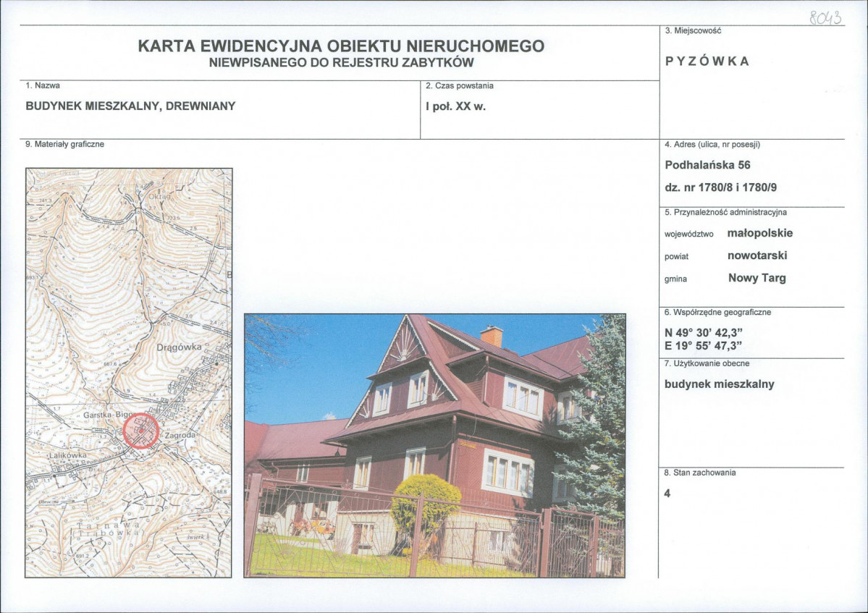This screenshot has width=868, height=613.
Task: Select current use 'budynek mieszkalny'
Action: [x=719, y=384]
